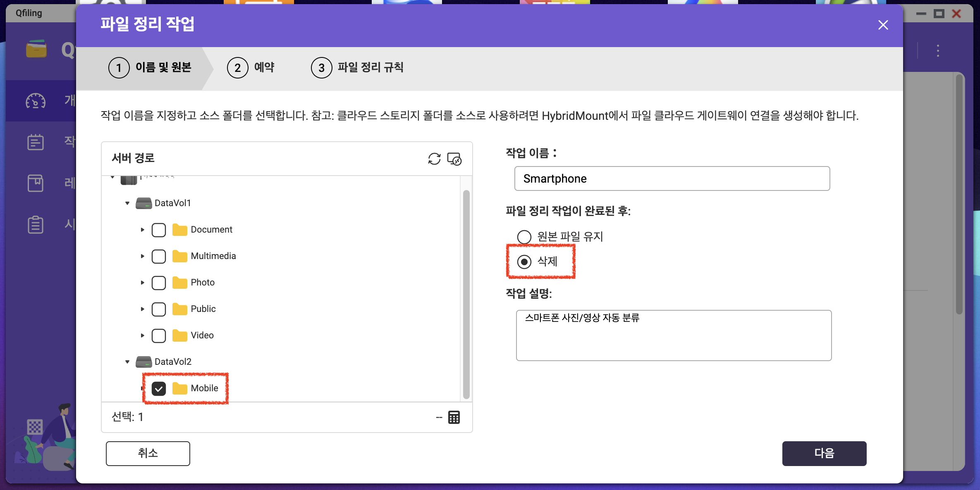This screenshot has width=980, height=490.
Task: Collapse the DataVol2 volume
Action: pyautogui.click(x=127, y=362)
